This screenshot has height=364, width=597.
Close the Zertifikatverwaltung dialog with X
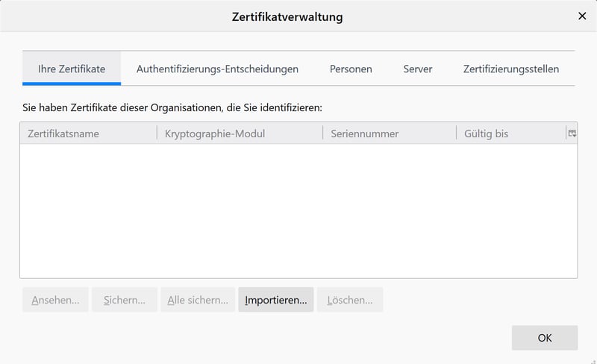[x=582, y=16]
